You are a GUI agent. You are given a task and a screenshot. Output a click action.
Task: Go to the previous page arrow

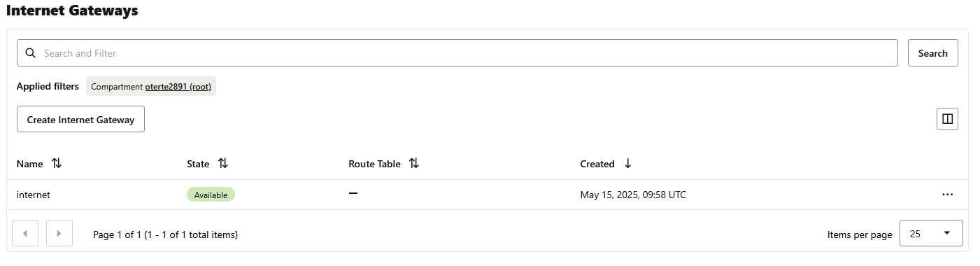[x=26, y=233]
